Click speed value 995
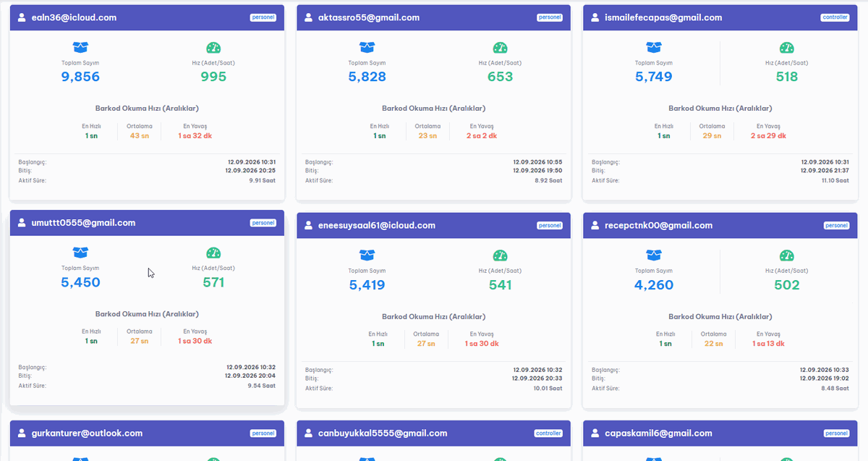The image size is (868, 461). (x=213, y=77)
